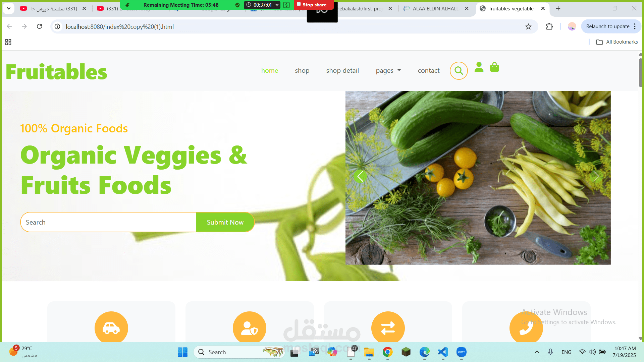Open Google Chrome from taskbar
This screenshot has height=362, width=644.
pyautogui.click(x=387, y=352)
